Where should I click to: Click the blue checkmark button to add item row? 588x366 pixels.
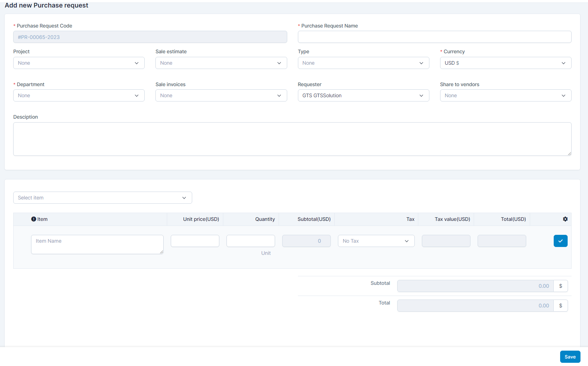(560, 241)
